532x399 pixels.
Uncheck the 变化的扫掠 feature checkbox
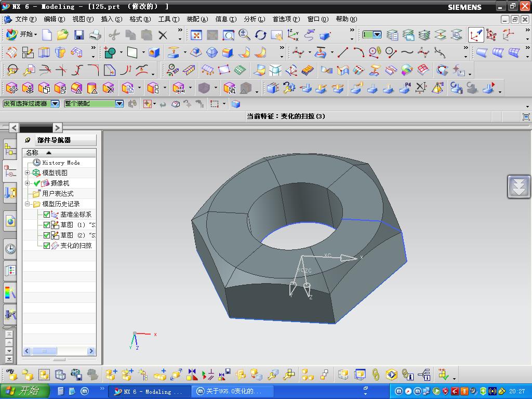pyautogui.click(x=47, y=246)
